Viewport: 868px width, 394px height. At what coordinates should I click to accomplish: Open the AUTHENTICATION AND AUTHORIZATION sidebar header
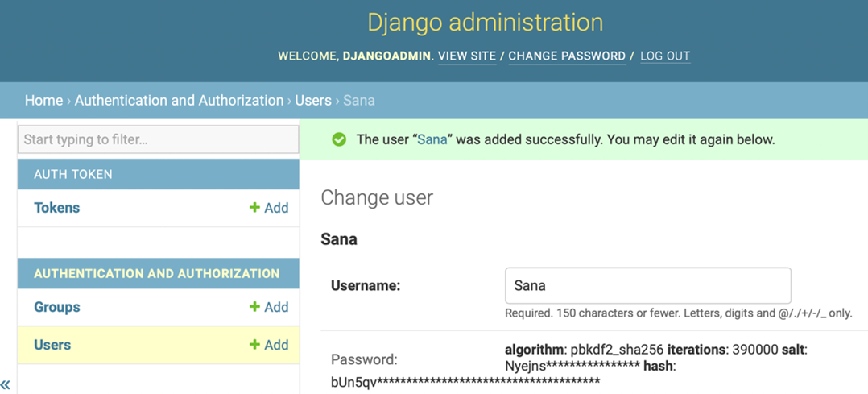tap(156, 273)
